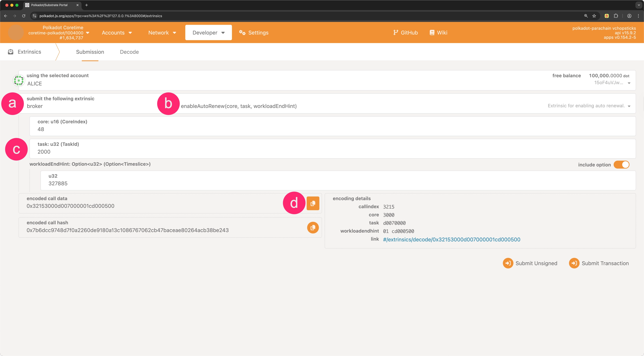Click the task TaskId input field
Viewport: 644px width, 356px height.
coord(332,149)
